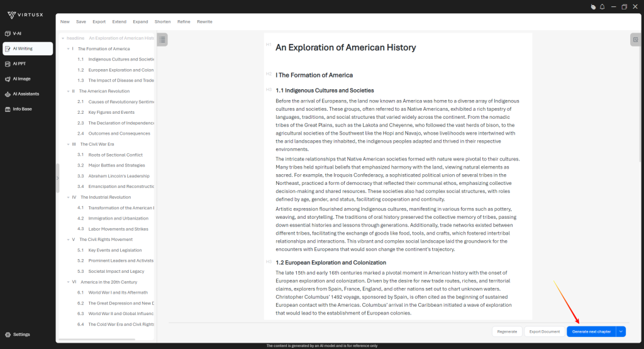Viewport: 644px width, 349px height.
Task: Open the AI Assistants sidebar icon
Action: pos(8,94)
